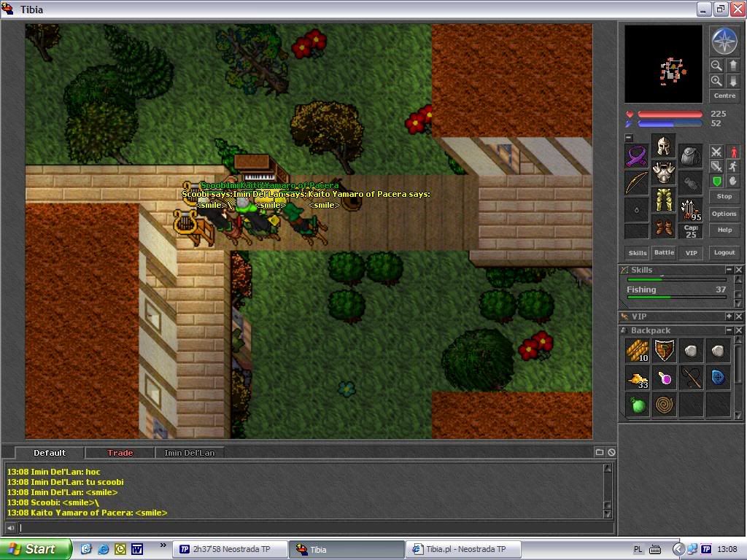Toggle the Skills window button

638,253
